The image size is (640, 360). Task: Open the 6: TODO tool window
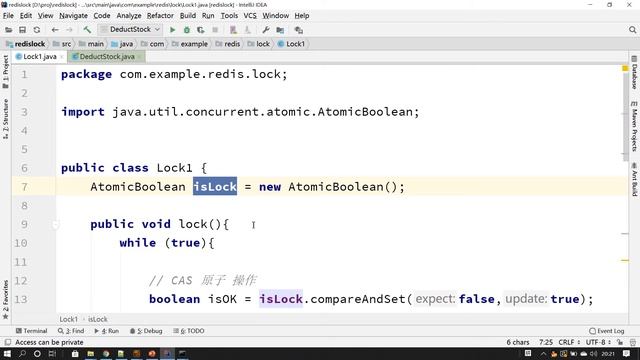[189, 331]
